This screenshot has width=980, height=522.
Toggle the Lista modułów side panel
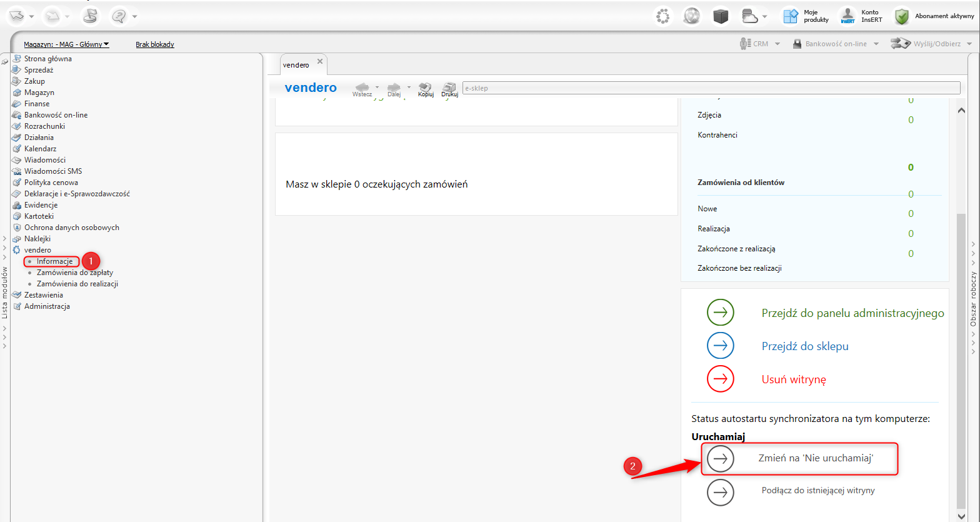coord(5,292)
